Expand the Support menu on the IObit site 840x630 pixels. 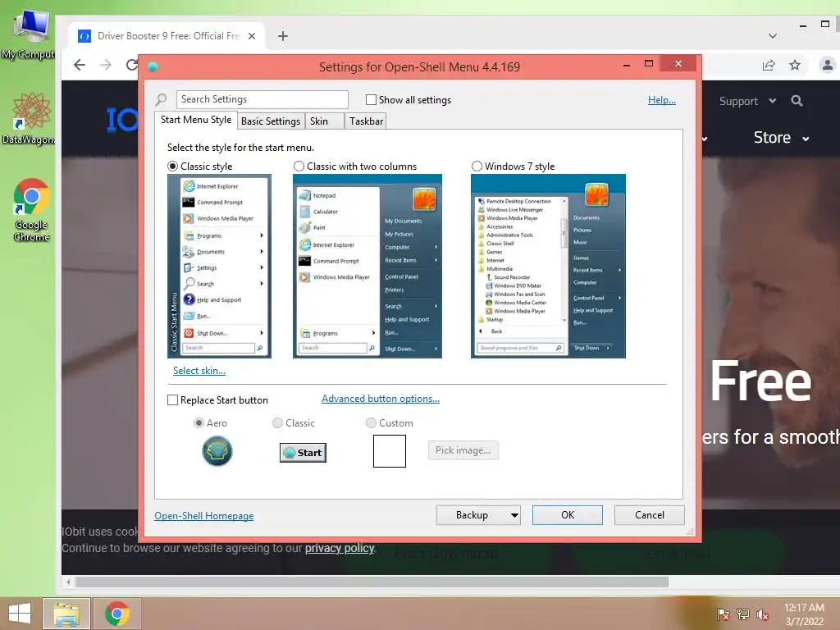tap(747, 101)
